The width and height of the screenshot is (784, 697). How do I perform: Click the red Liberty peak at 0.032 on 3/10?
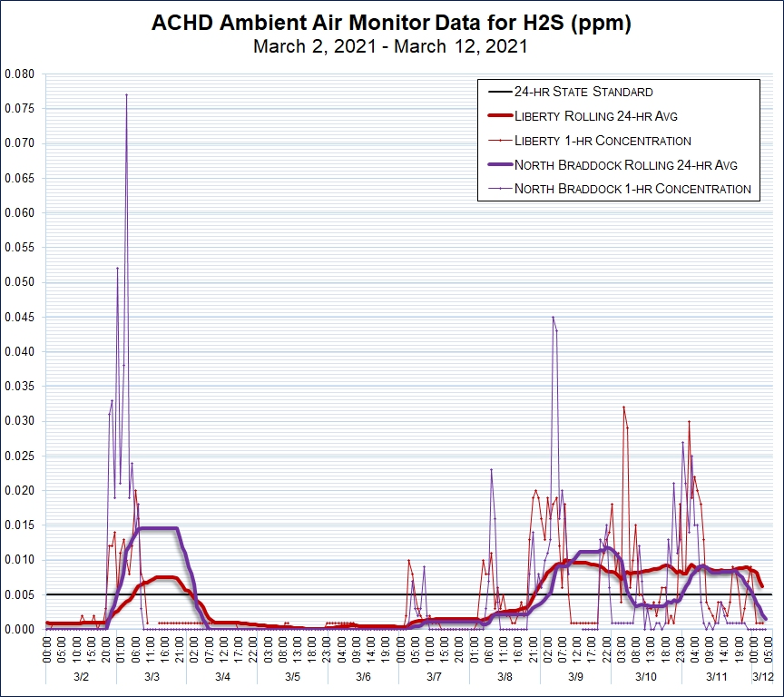(623, 407)
